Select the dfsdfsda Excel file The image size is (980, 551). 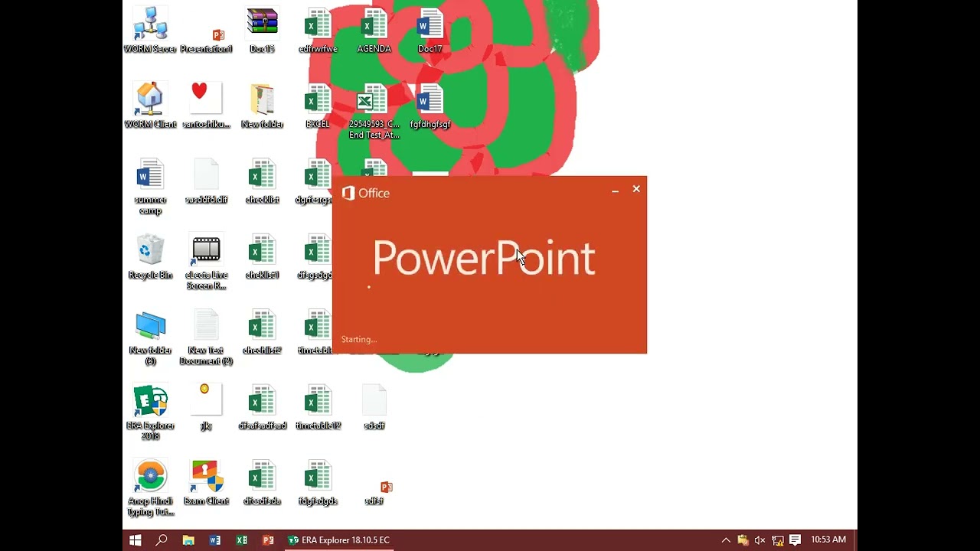262,483
